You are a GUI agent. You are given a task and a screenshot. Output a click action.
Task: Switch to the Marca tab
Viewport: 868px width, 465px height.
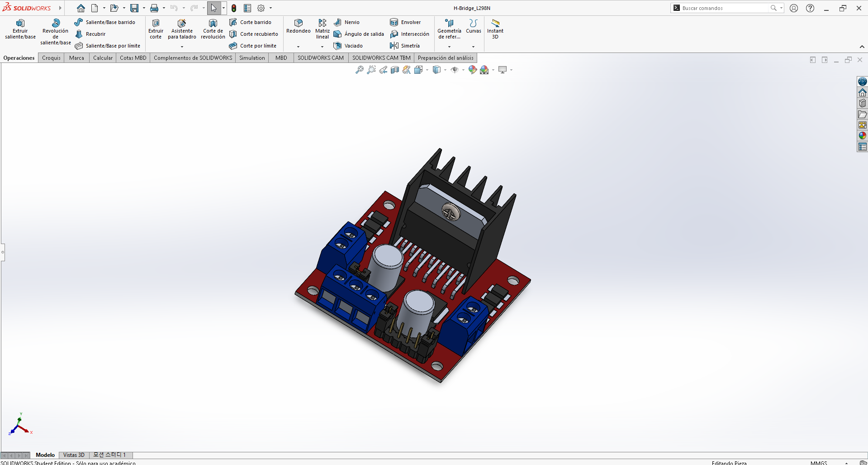coord(76,58)
